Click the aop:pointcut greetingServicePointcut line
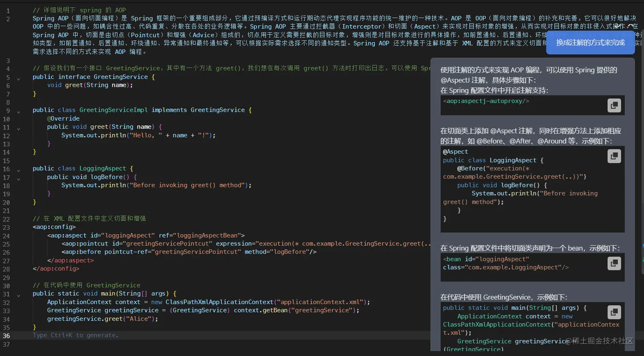The width and height of the screenshot is (644, 356). [246, 244]
